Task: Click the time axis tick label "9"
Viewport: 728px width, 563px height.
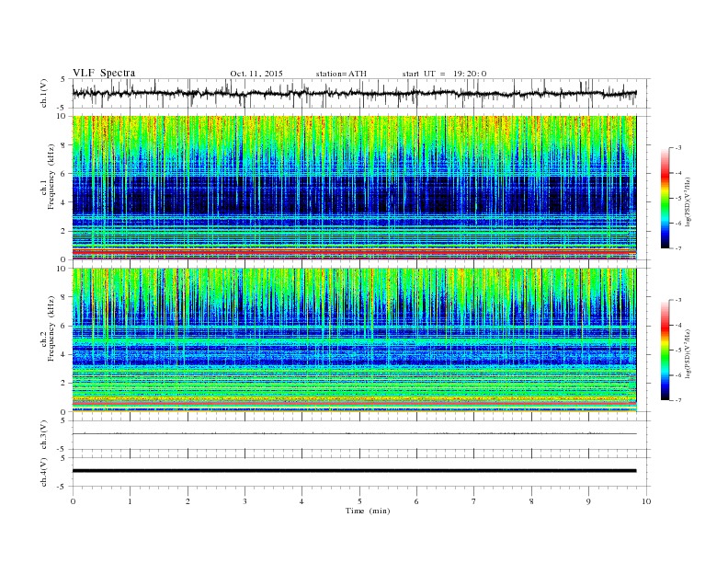Action: pyautogui.click(x=588, y=501)
